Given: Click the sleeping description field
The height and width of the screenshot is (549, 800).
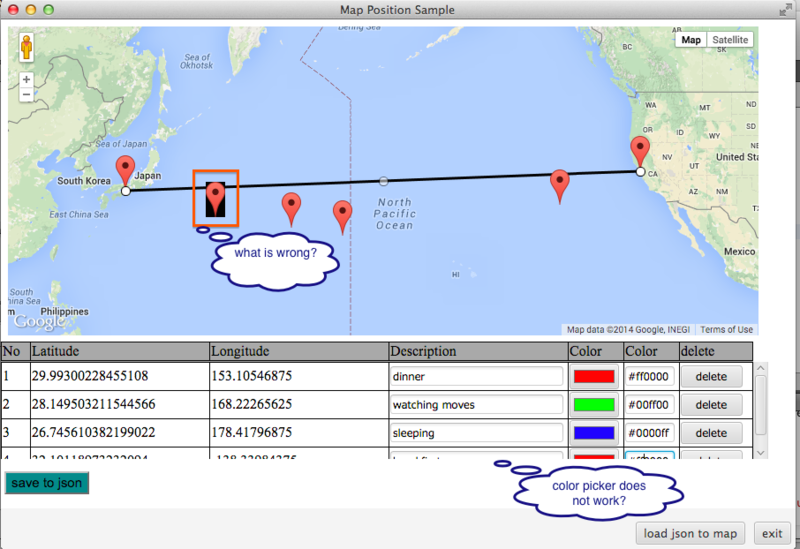Looking at the screenshot, I should click(476, 433).
